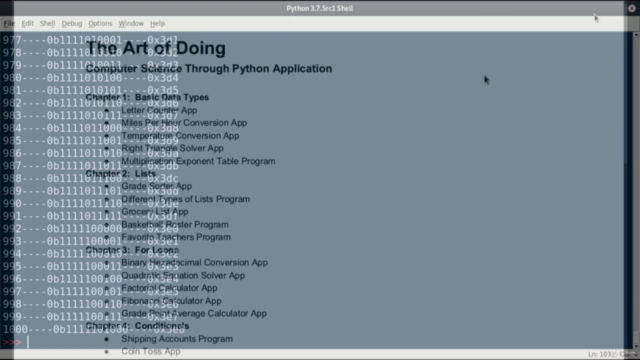Click 'Factorial Calculator App' item
Screen dimensions: 640x360
(x=169, y=288)
